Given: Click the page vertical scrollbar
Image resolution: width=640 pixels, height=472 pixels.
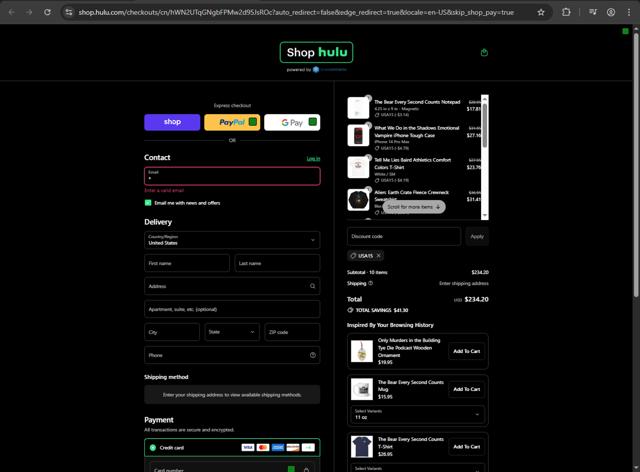Looking at the screenshot, I should pos(636,165).
